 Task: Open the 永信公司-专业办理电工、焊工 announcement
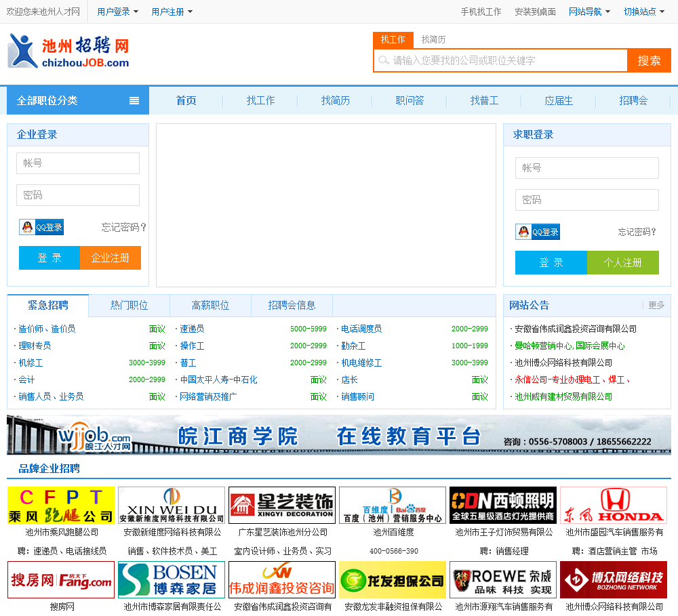[572, 380]
